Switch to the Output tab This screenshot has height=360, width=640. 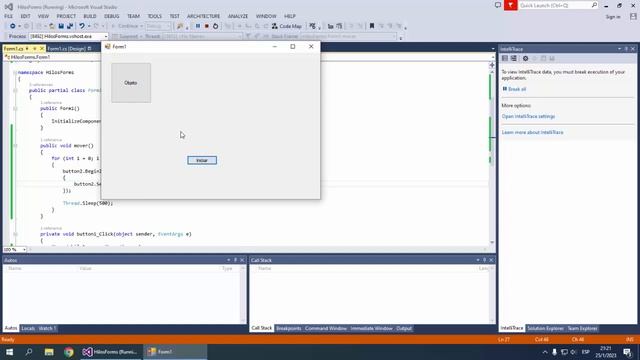[404, 329]
